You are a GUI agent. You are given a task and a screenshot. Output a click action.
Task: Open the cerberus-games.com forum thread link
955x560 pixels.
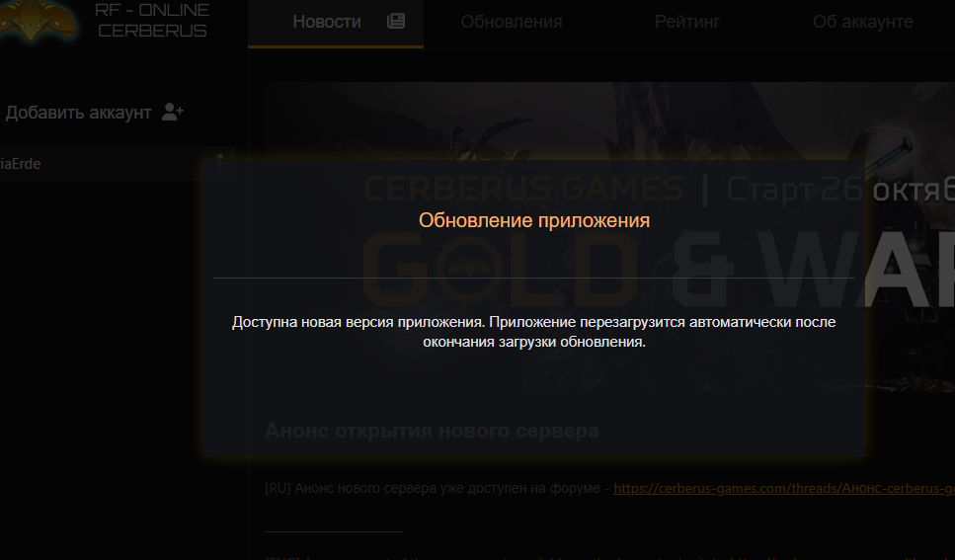(784, 488)
